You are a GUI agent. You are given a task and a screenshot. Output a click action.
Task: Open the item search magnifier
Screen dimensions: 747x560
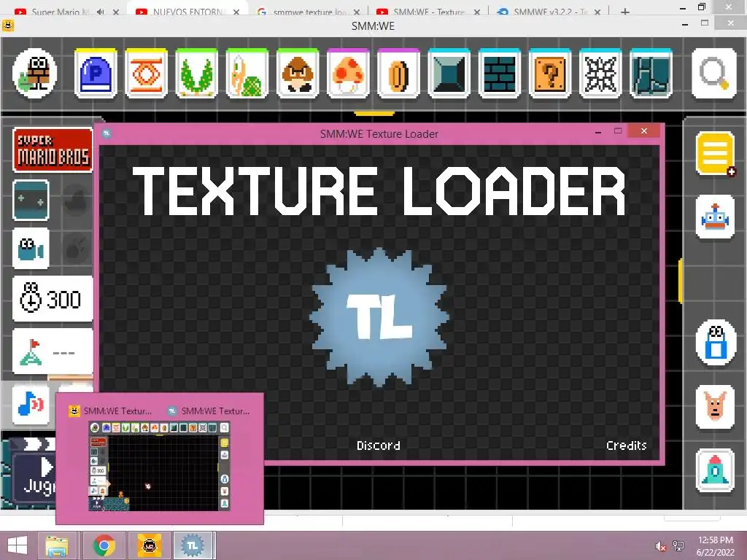pyautogui.click(x=714, y=74)
